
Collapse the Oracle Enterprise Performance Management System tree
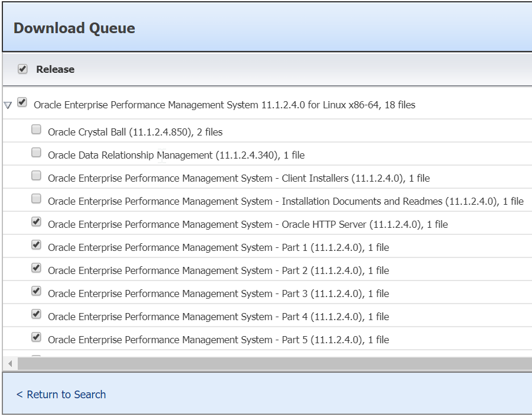(x=8, y=105)
